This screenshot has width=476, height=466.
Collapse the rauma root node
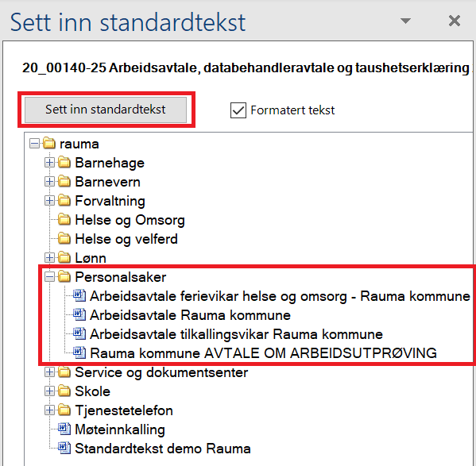pyautogui.click(x=34, y=144)
